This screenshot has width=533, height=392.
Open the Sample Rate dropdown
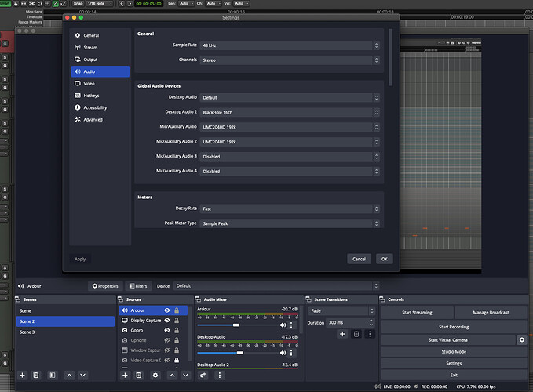tap(289, 45)
